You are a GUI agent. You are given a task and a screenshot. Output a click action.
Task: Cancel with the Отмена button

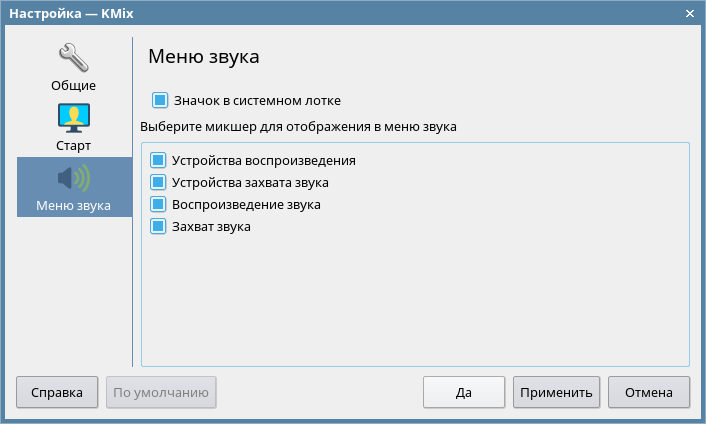click(649, 392)
